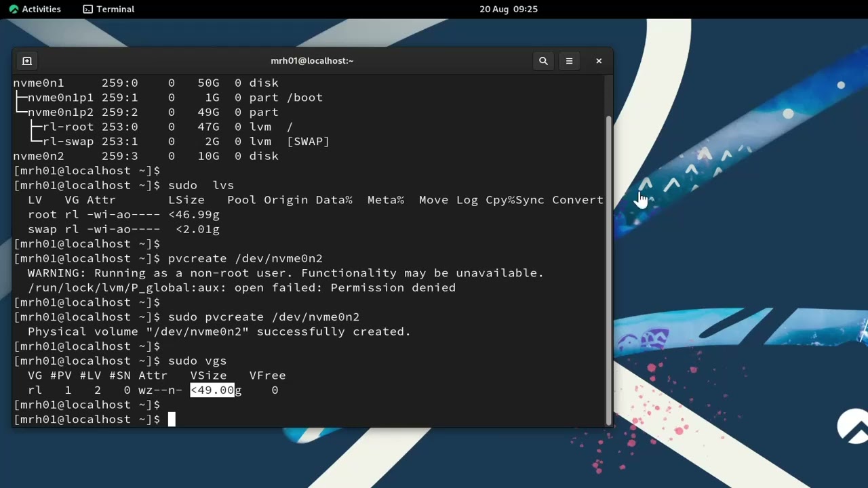This screenshot has width=868, height=488.
Task: Open the Activities overview
Action: tap(35, 9)
